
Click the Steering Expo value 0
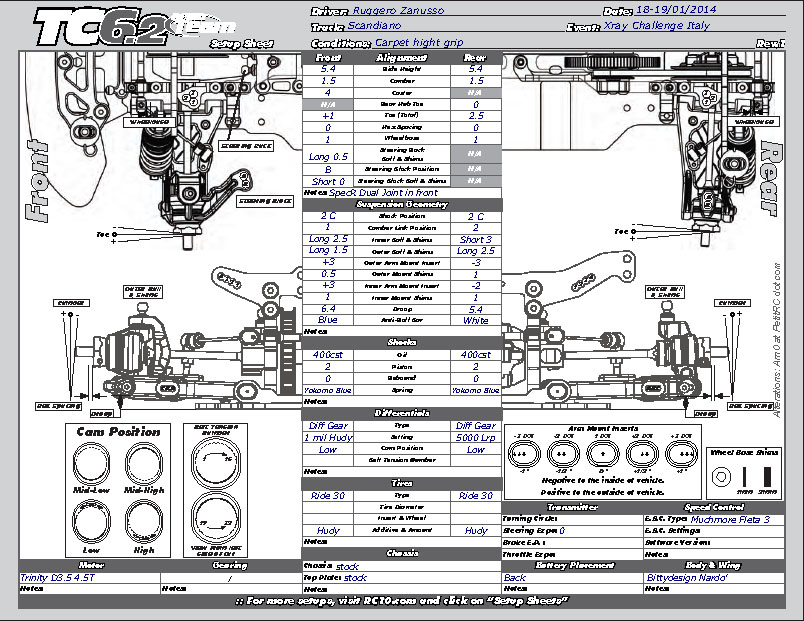[562, 531]
